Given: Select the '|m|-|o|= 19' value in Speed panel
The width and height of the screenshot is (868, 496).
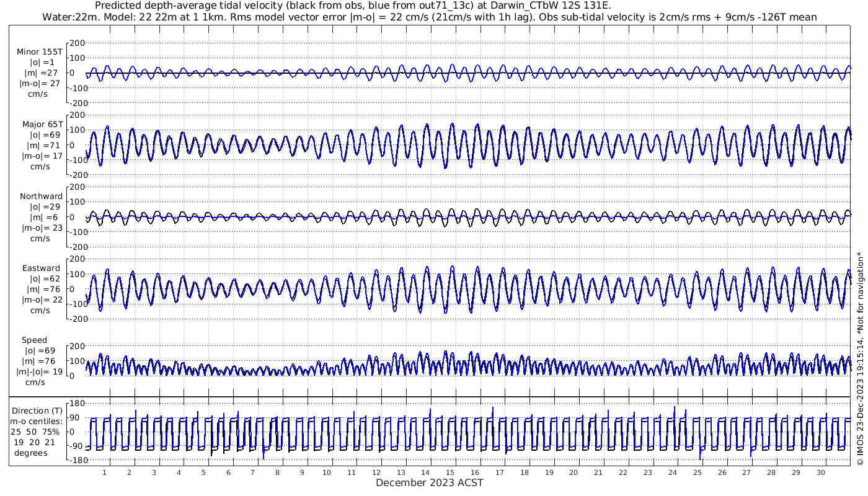Looking at the screenshot, I should click(x=40, y=372).
